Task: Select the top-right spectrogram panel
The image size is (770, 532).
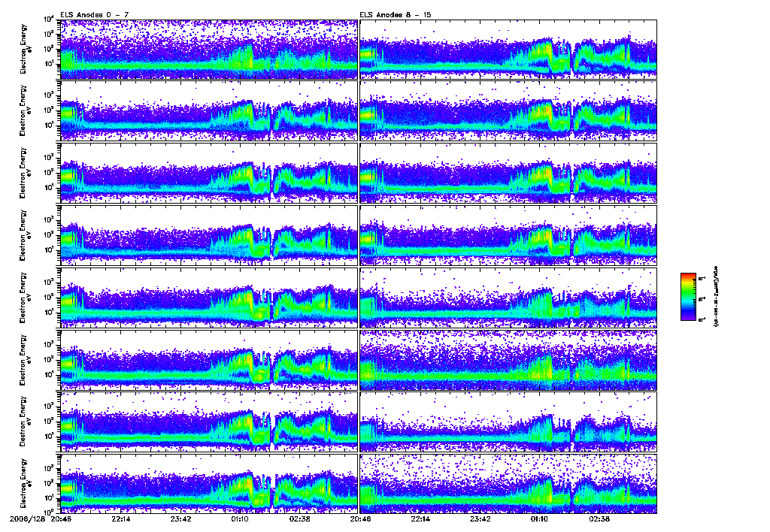Action: point(508,49)
